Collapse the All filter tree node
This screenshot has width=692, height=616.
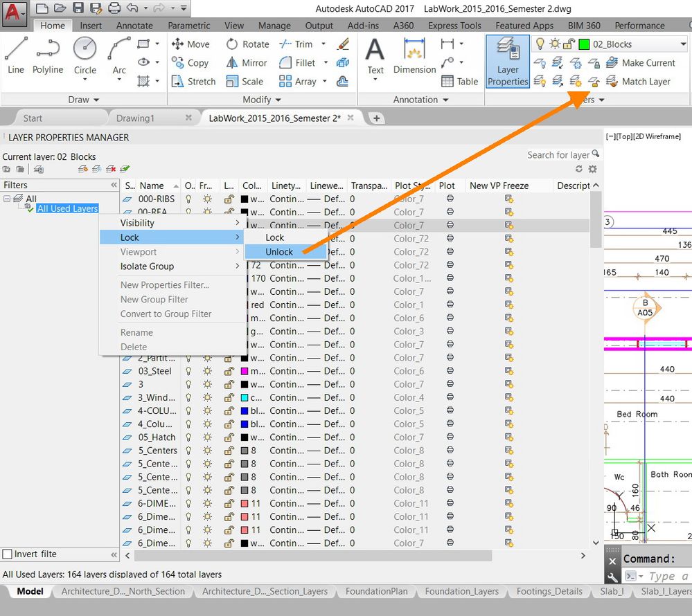pos(7,199)
